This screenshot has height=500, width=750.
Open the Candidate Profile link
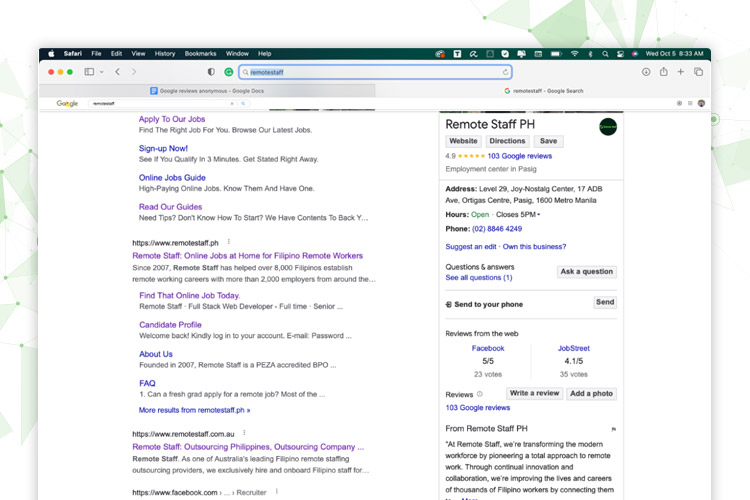[x=170, y=324]
